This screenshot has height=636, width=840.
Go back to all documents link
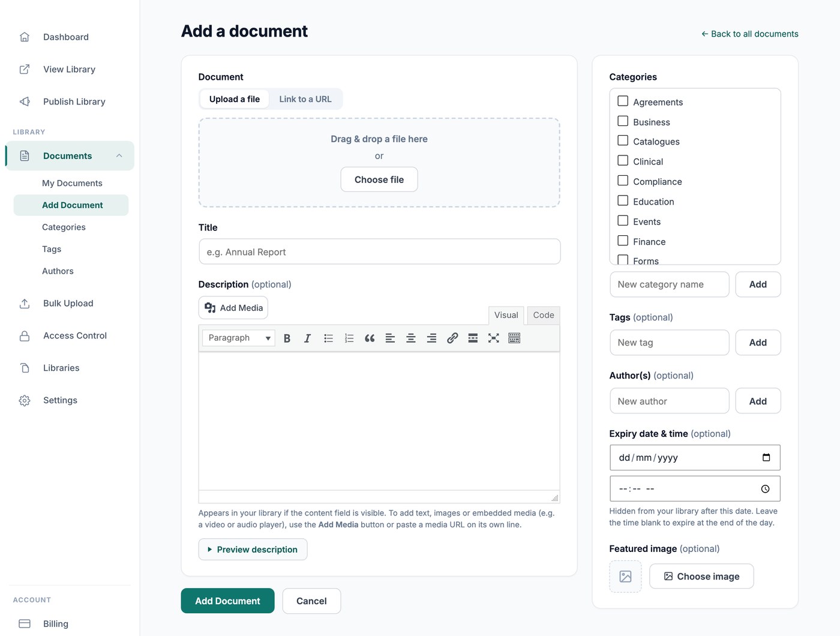coord(750,34)
